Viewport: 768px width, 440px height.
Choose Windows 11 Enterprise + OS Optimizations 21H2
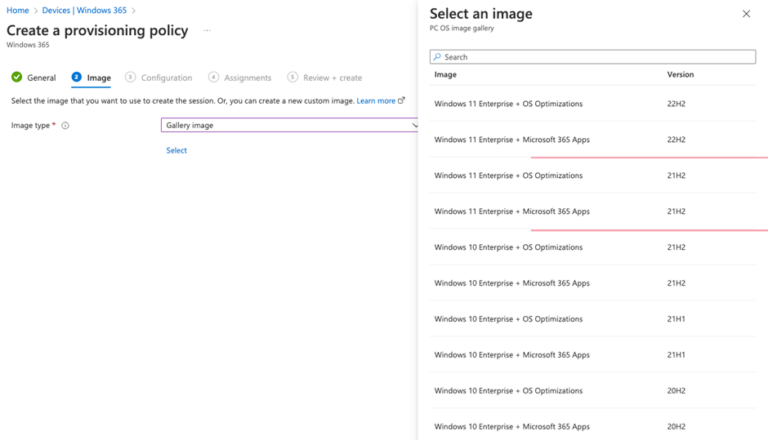[508, 176]
